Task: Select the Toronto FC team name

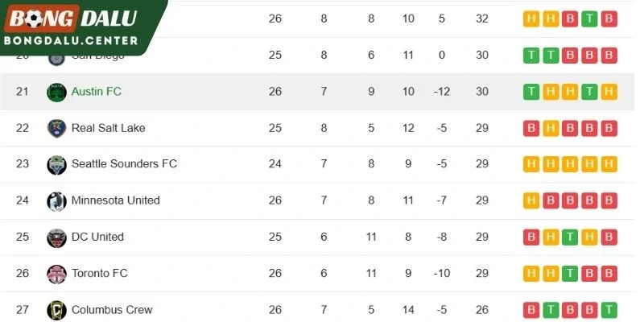Action: point(99,273)
